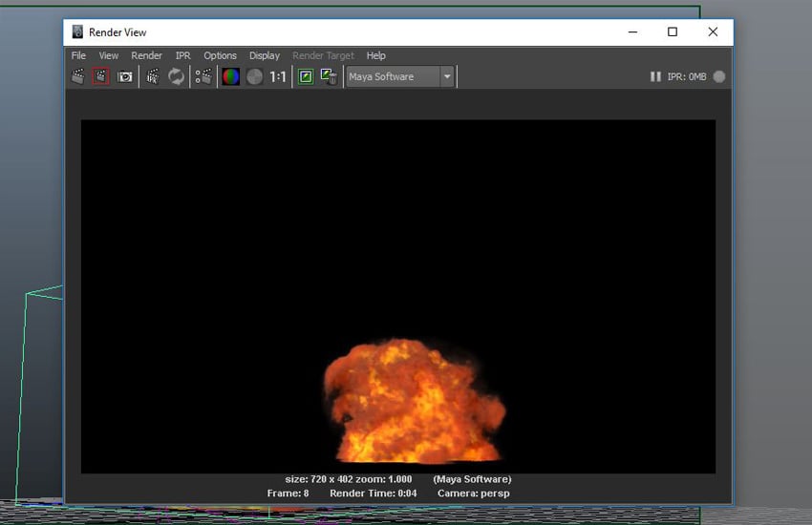Click the Redo previous IPR render icon
Image resolution: width=812 pixels, height=525 pixels.
point(153,76)
